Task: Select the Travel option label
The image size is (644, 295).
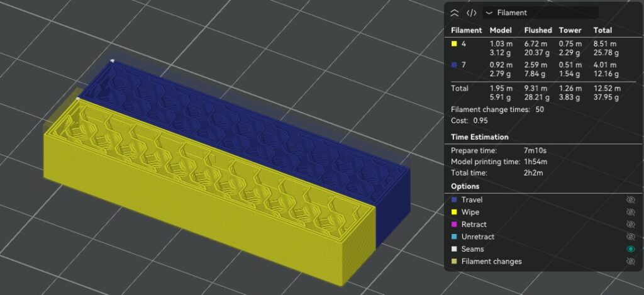Action: 472,199
